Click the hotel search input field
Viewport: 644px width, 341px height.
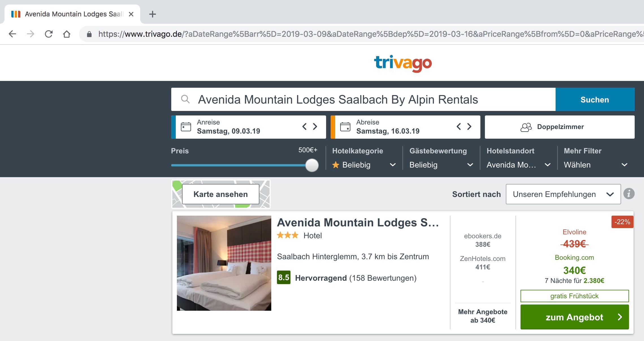click(x=363, y=99)
